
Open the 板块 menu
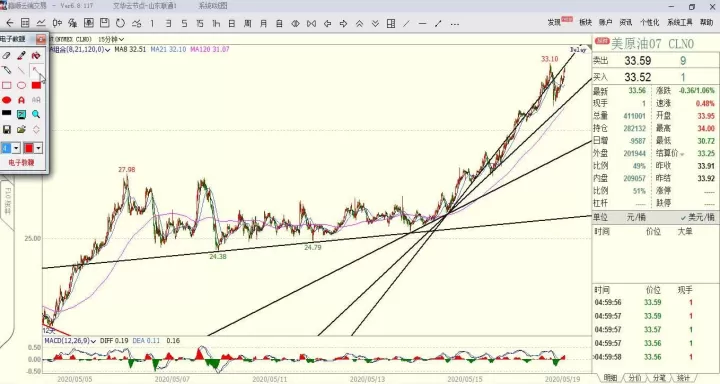[x=585, y=22]
